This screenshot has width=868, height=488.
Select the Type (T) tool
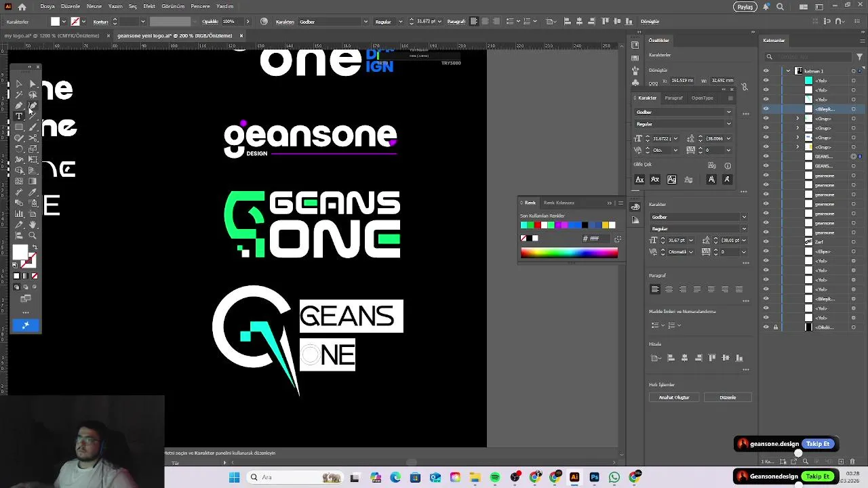[x=19, y=116]
